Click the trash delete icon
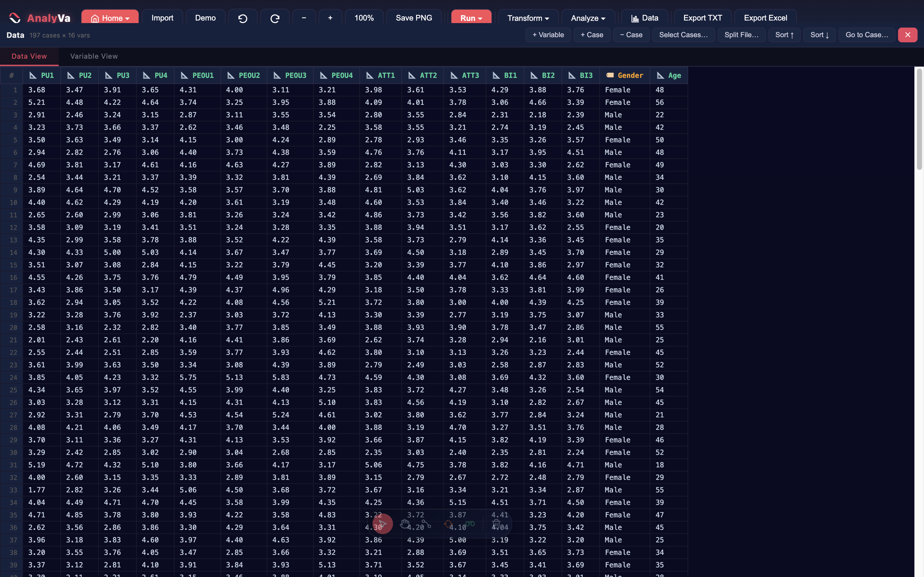924x577 pixels. pyautogui.click(x=496, y=524)
